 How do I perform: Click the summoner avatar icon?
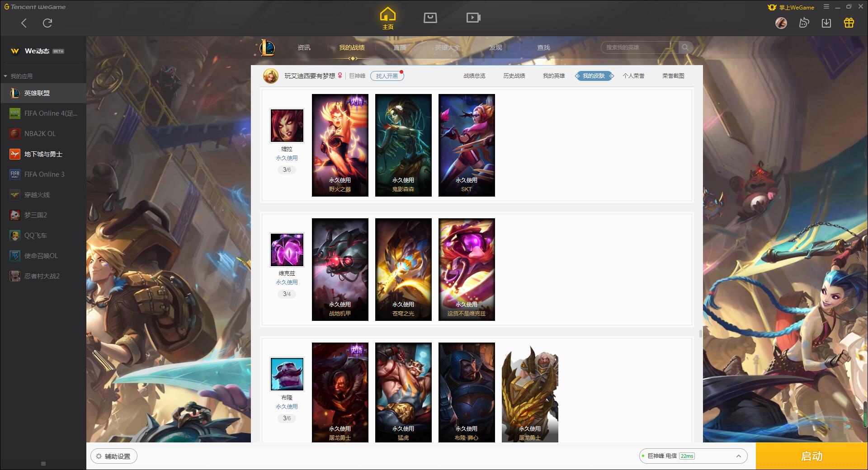[x=271, y=76]
